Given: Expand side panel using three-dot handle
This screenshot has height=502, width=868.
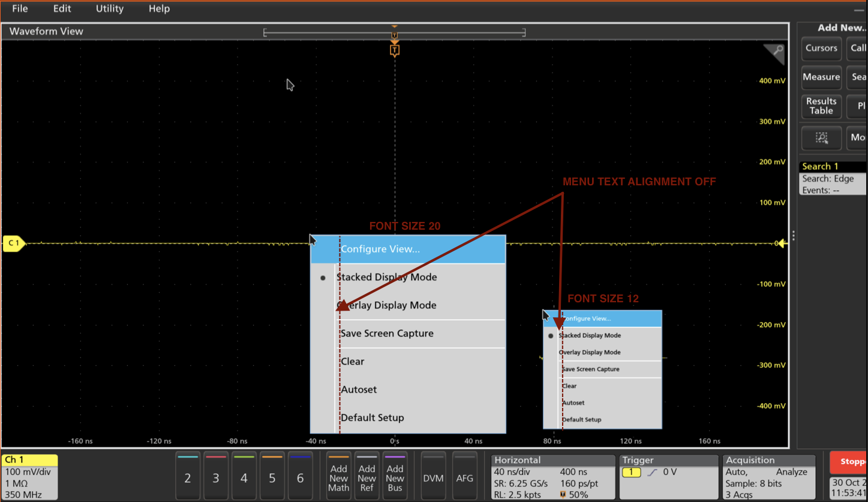Looking at the screenshot, I should pyautogui.click(x=793, y=236).
